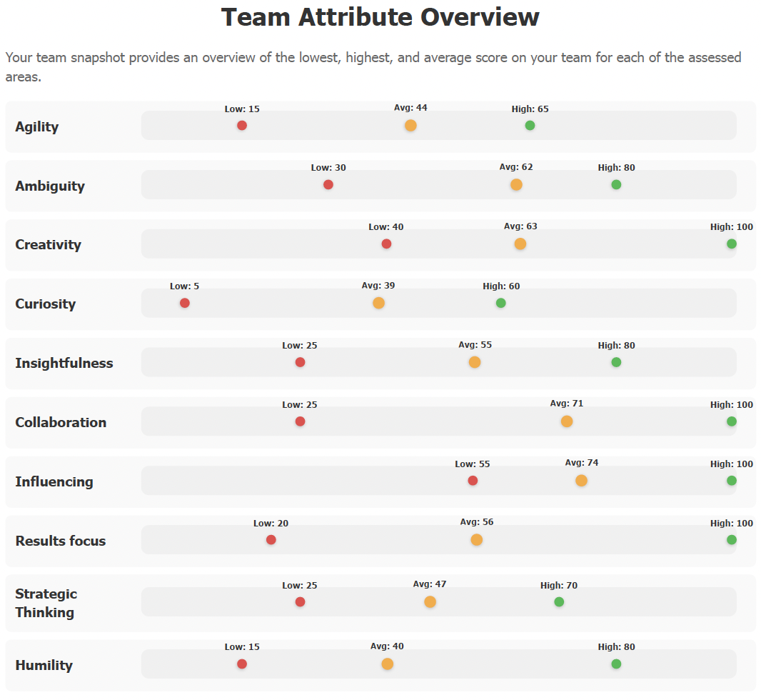The height and width of the screenshot is (700, 761).
Task: Select the Influencing attribute label
Action: coord(54,482)
